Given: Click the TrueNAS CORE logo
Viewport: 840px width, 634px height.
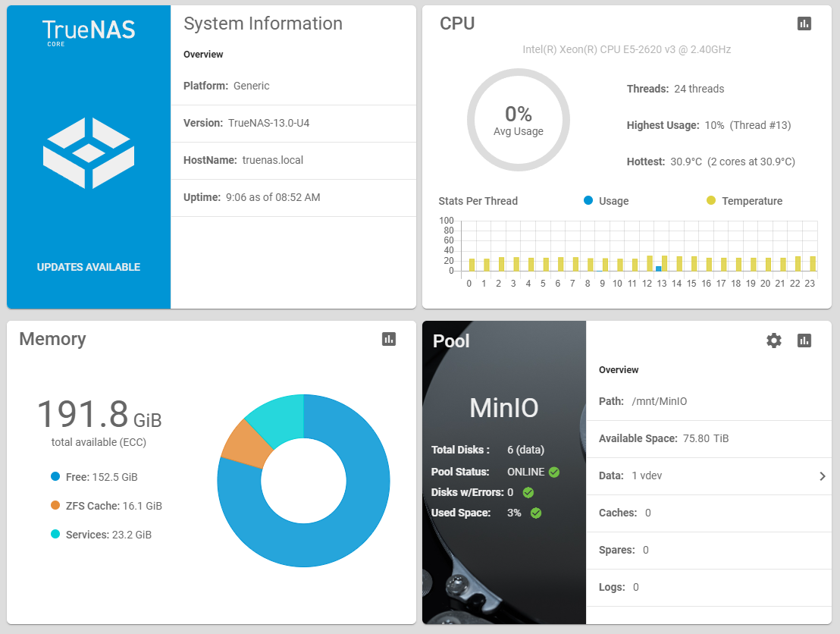Looking at the screenshot, I should (89, 33).
